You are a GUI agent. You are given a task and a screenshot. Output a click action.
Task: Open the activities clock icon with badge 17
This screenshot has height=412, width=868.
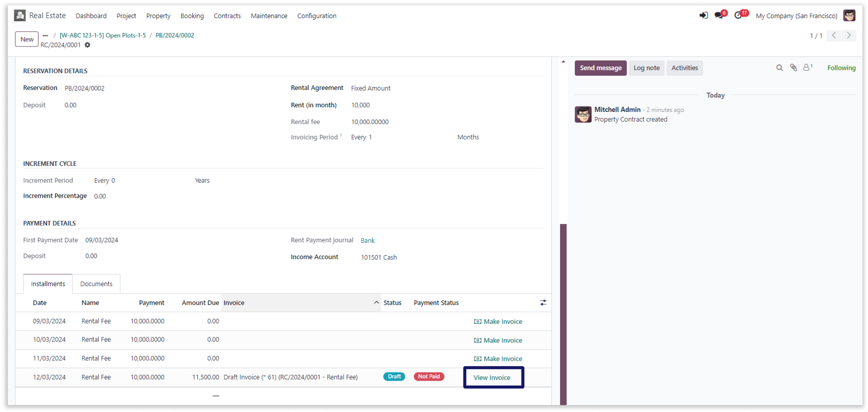tap(738, 15)
